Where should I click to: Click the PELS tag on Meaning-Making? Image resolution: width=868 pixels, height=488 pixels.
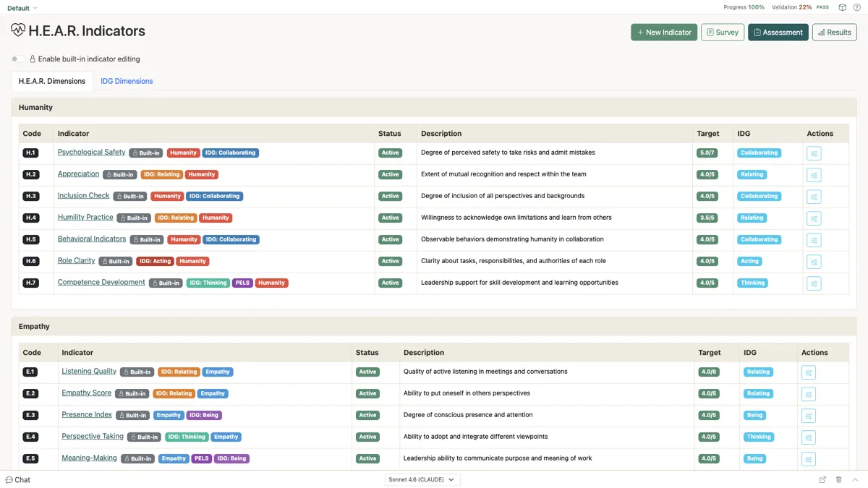[x=202, y=458]
